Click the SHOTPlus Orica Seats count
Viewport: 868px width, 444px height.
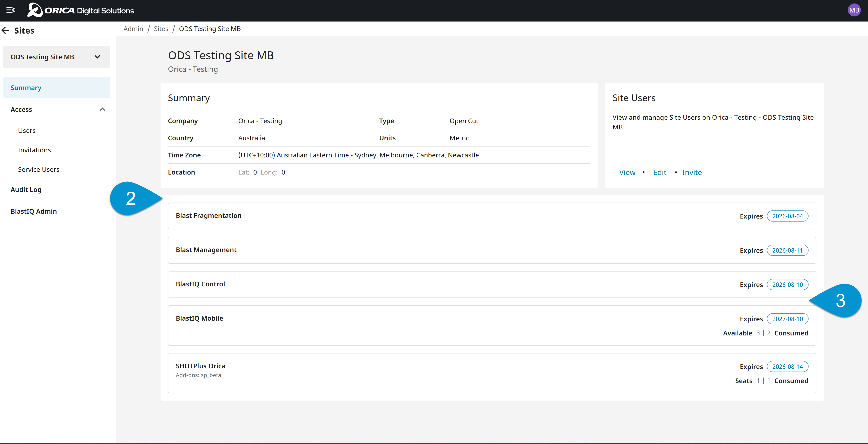click(x=758, y=381)
